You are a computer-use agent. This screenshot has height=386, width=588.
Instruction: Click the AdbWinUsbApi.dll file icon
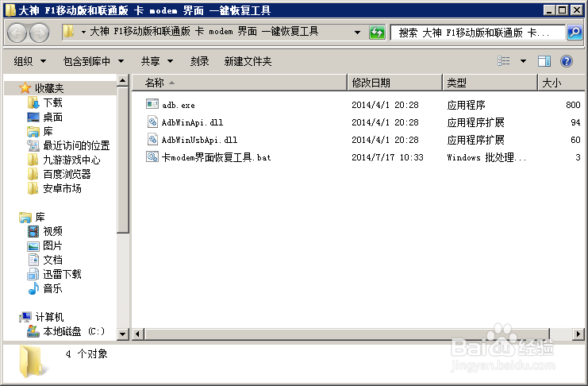pyautogui.click(x=152, y=139)
